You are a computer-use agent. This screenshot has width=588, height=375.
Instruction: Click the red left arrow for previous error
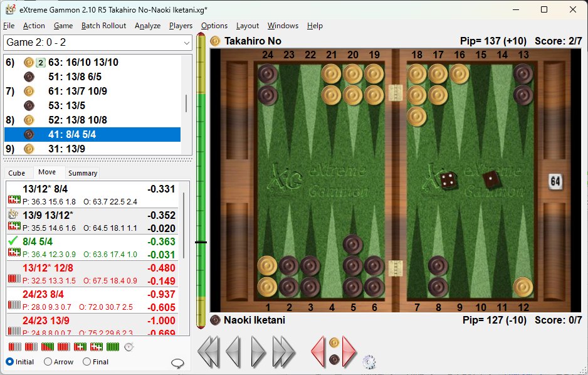[x=318, y=352]
